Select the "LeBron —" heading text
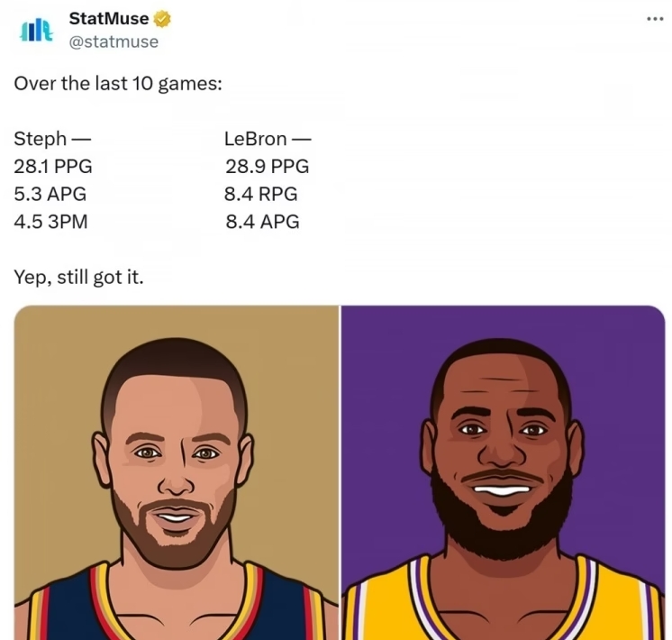672x640 pixels. point(268,139)
